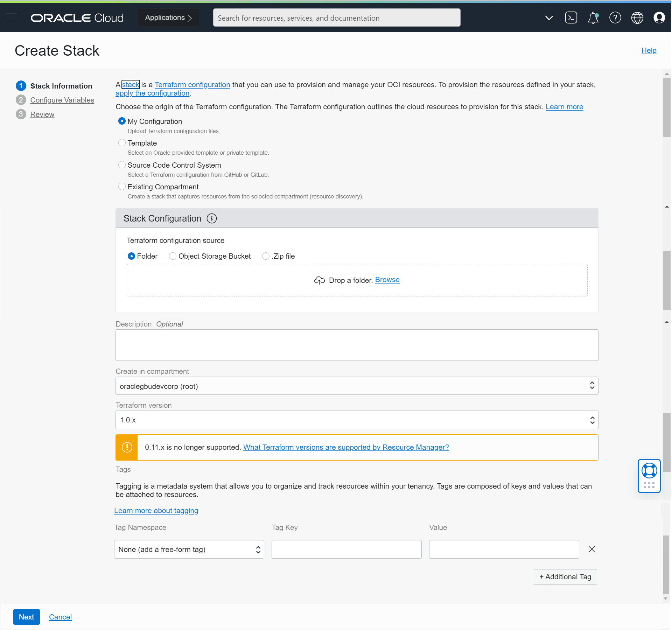The height and width of the screenshot is (630, 672).
Task: Click the help question mark icon
Action: click(615, 17)
